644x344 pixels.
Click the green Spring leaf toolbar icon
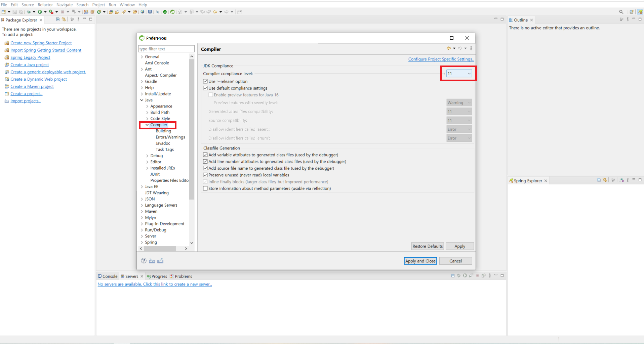pos(172,12)
